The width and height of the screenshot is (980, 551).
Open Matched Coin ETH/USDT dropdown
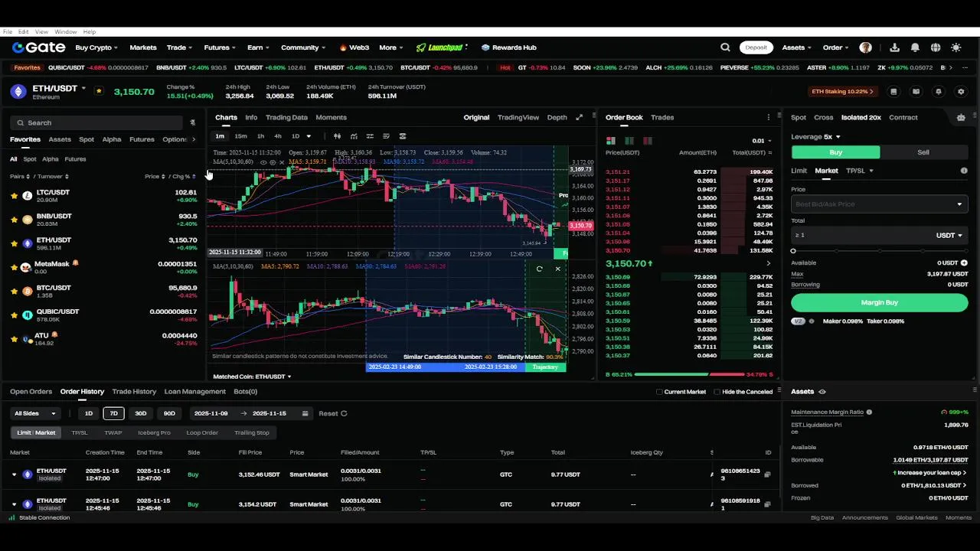(252, 377)
